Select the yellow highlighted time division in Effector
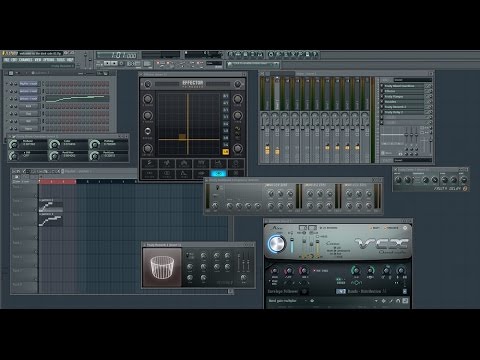Viewport: 480px width, 360px height. click(x=226, y=152)
